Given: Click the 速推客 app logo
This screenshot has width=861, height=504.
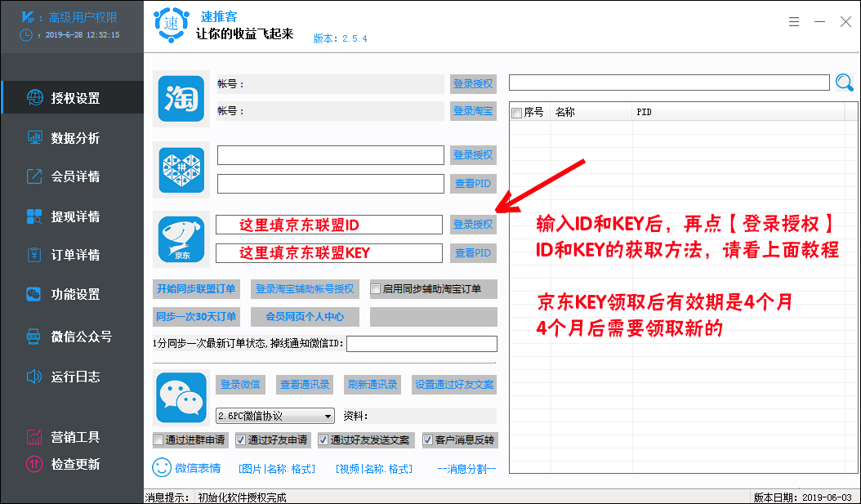Looking at the screenshot, I should click(x=172, y=25).
